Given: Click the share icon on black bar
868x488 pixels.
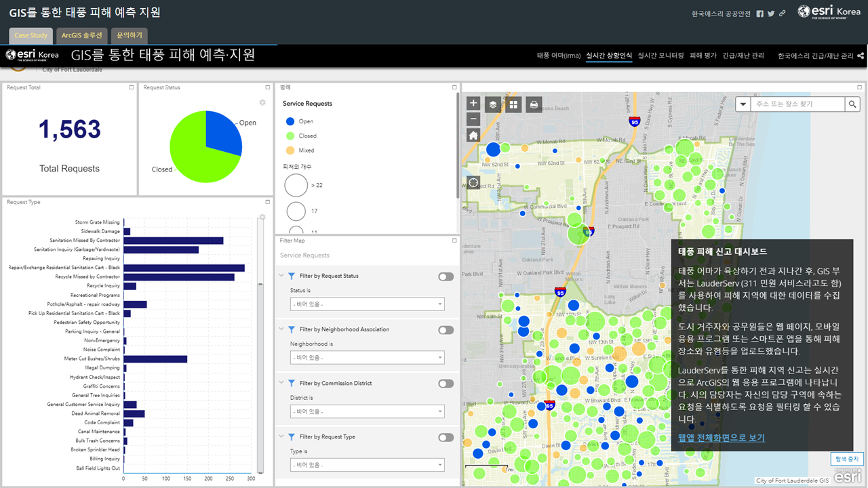Looking at the screenshot, I should 861,56.
